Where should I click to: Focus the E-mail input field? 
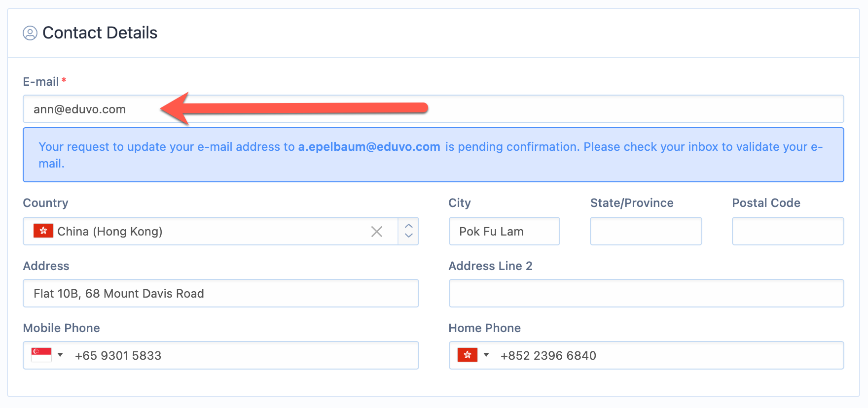tap(434, 109)
